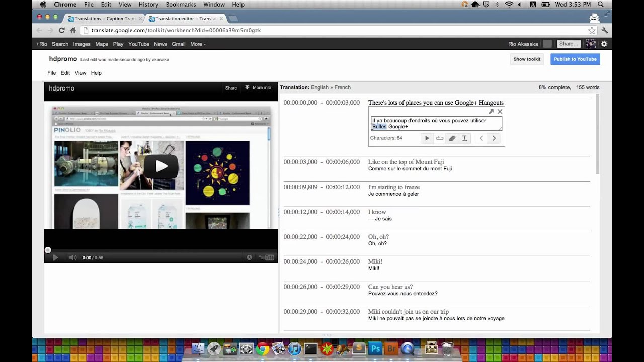The height and width of the screenshot is (362, 644).
Task: Click the small play button in the video controls
Action: (x=55, y=257)
